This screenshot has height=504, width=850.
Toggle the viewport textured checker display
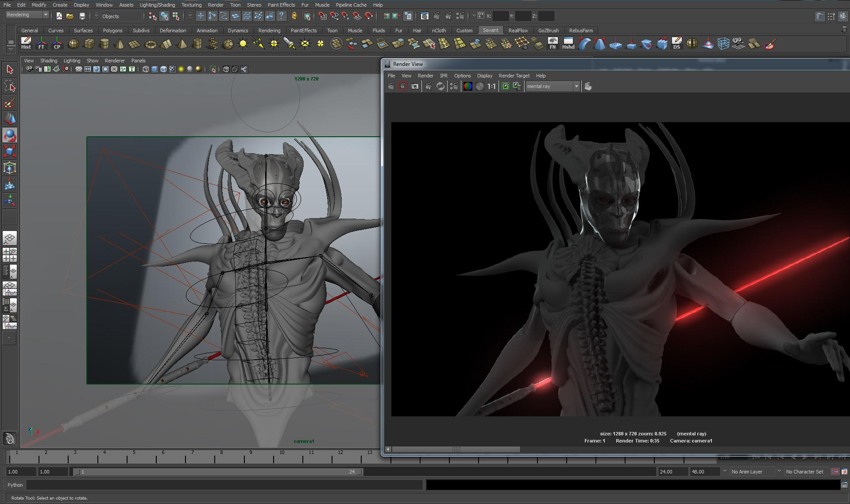[x=172, y=69]
